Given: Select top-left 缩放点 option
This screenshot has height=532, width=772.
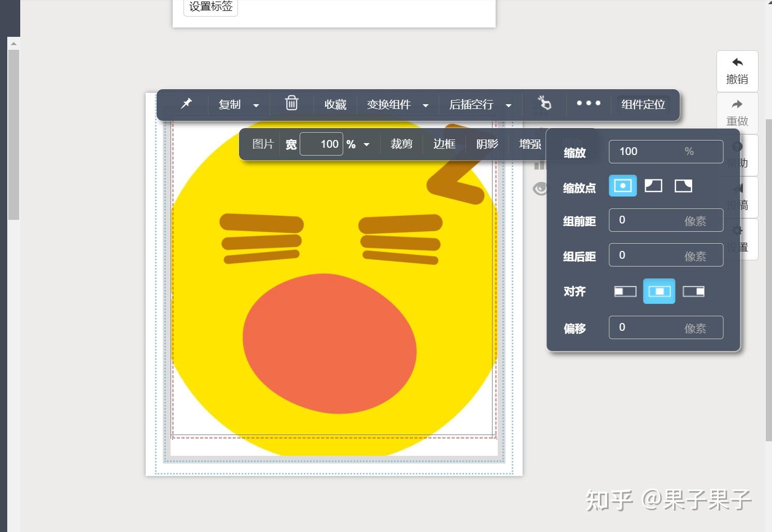Looking at the screenshot, I should [x=653, y=186].
